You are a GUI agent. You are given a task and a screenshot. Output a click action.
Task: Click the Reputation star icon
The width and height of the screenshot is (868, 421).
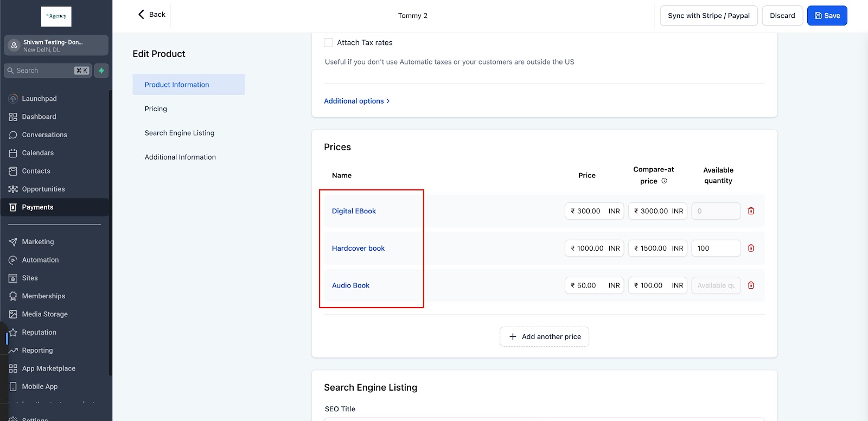[x=13, y=332]
